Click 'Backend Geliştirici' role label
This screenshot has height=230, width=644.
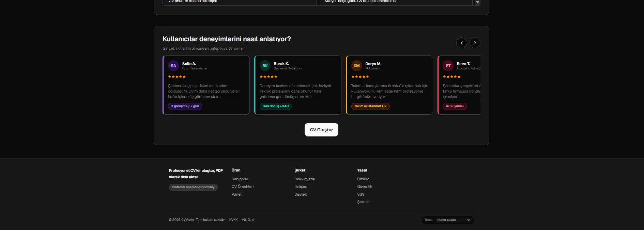click(x=288, y=68)
